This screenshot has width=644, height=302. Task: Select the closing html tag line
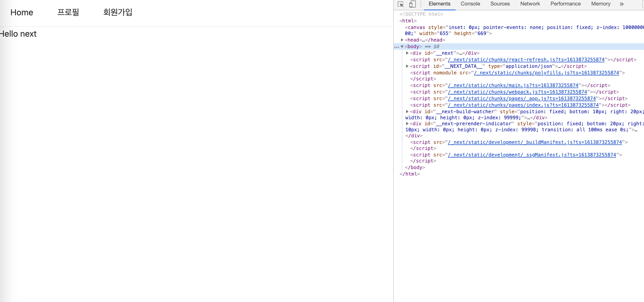pos(410,174)
